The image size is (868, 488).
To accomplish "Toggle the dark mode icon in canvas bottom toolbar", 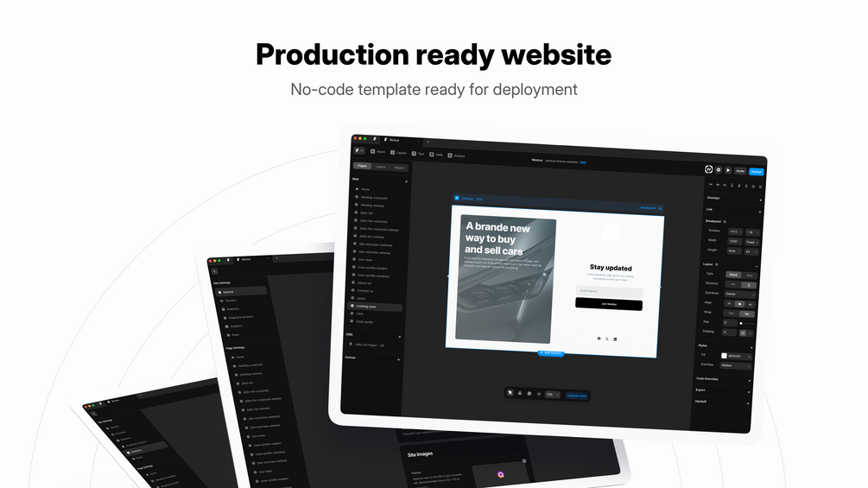I will 539,394.
